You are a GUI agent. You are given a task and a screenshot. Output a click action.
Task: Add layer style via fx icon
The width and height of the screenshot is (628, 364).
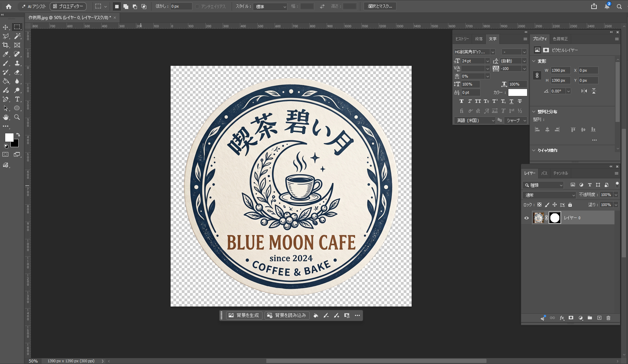coord(562,318)
